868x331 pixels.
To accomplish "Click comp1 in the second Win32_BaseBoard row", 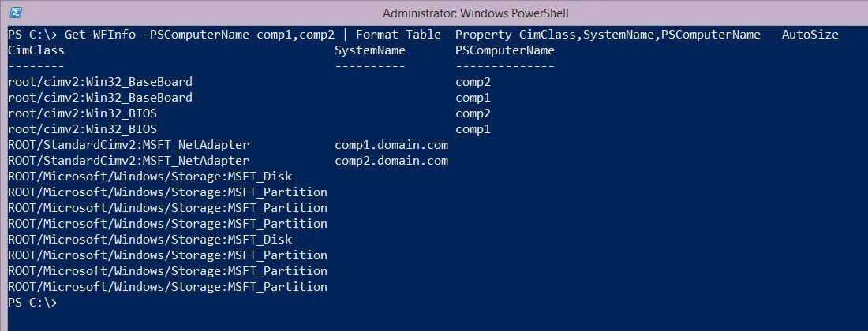I will tap(473, 99).
